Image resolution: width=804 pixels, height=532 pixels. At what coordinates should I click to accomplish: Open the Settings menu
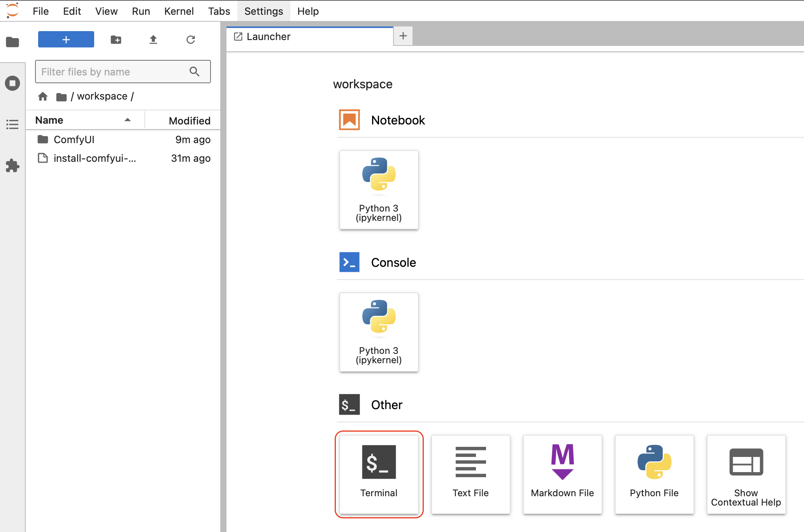point(263,11)
